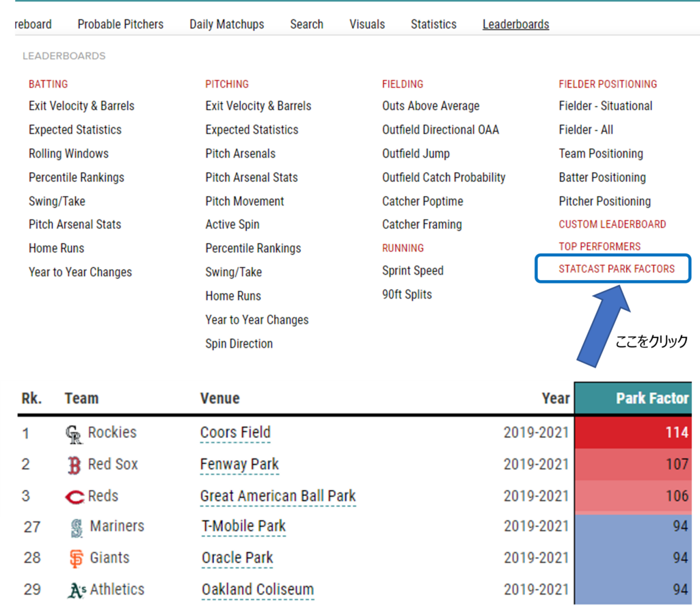Open Sprint Speed leaderboard
The image size is (700, 606).
[x=412, y=271]
